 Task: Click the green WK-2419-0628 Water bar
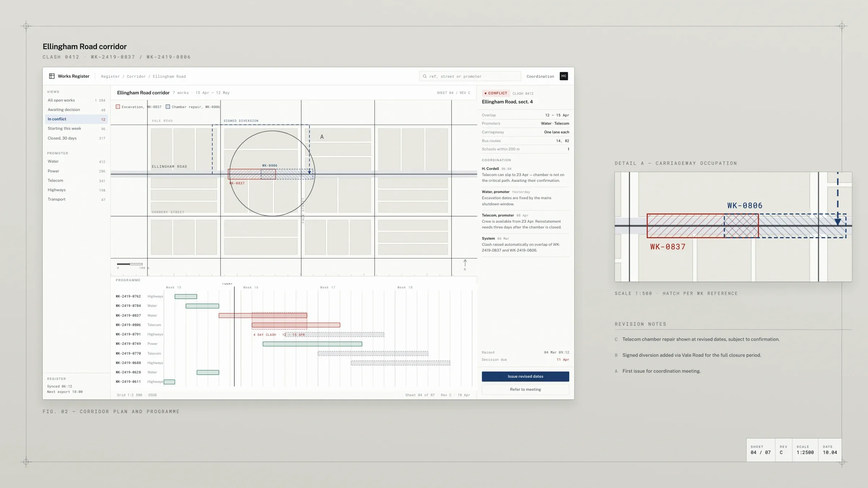pos(208,372)
